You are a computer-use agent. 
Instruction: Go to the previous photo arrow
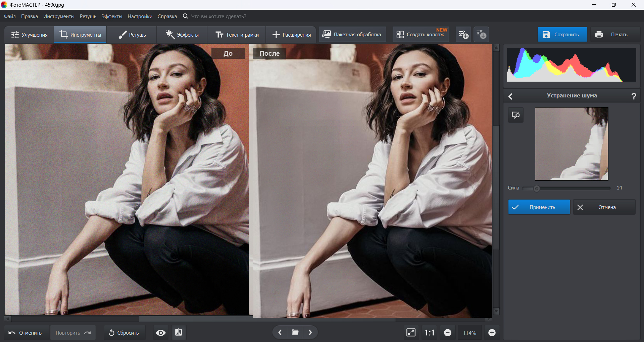coord(280,332)
